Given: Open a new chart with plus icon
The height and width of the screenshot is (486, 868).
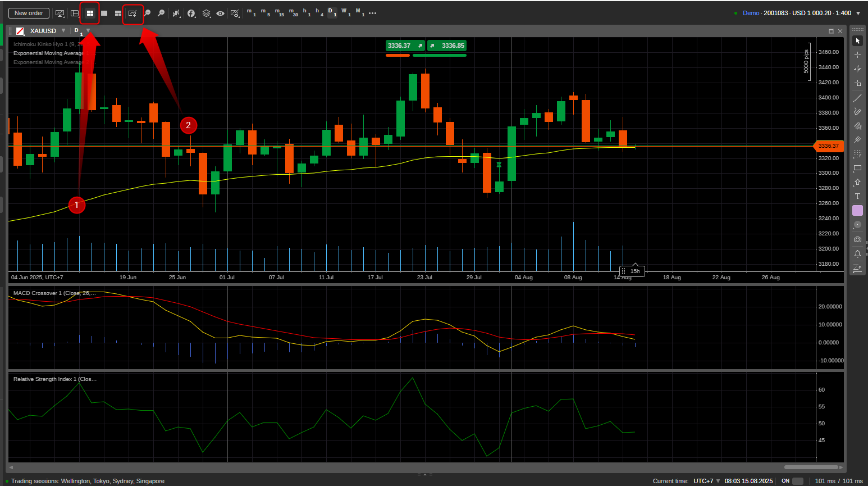Looking at the screenshot, I should [x=133, y=13].
